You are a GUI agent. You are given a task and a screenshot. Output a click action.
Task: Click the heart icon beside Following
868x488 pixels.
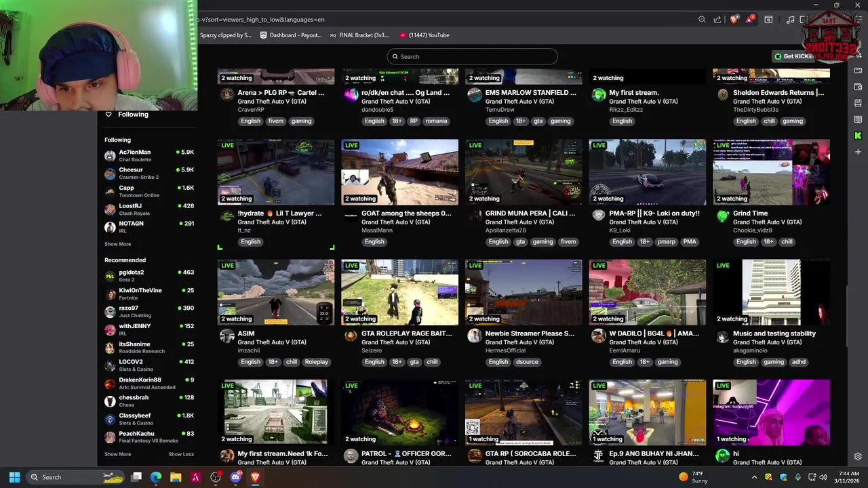pyautogui.click(x=108, y=115)
